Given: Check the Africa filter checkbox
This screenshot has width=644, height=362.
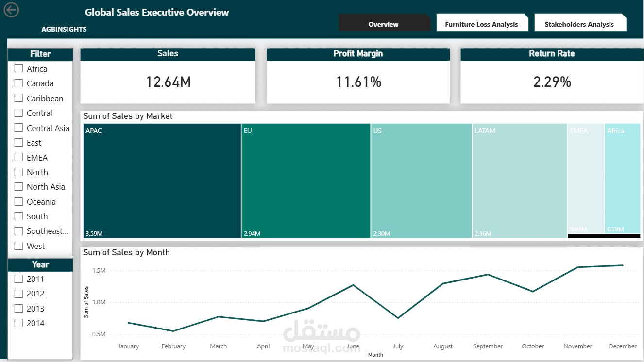Looking at the screenshot, I should pos(18,68).
